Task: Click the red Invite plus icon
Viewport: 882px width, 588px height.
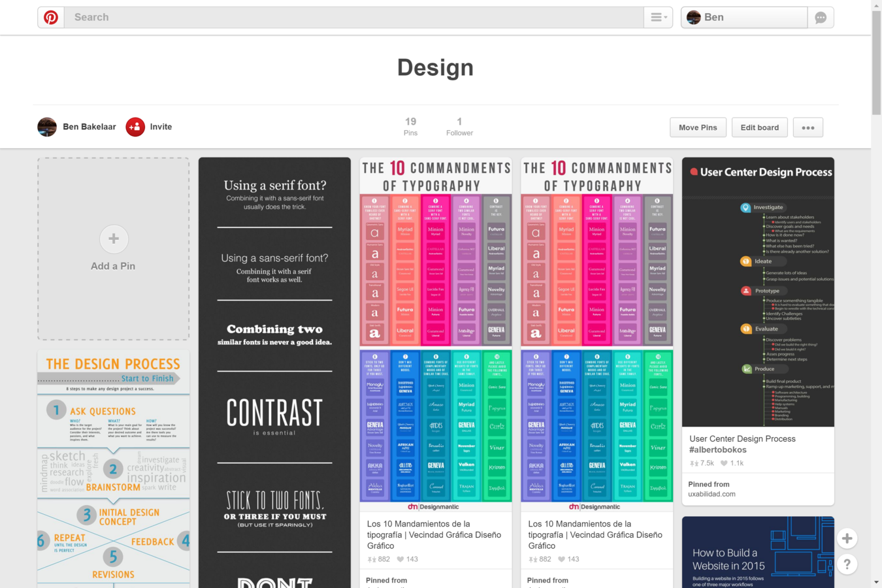Action: 135,127
